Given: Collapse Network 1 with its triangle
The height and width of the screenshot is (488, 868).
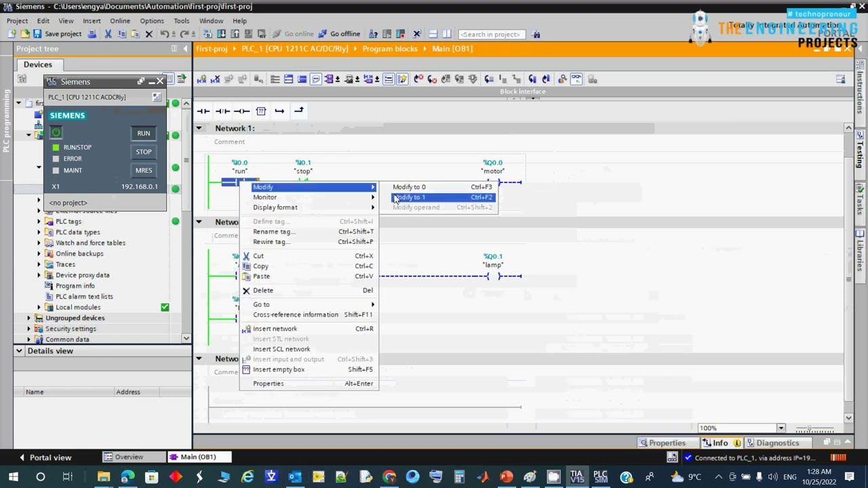Looking at the screenshot, I should pos(199,128).
